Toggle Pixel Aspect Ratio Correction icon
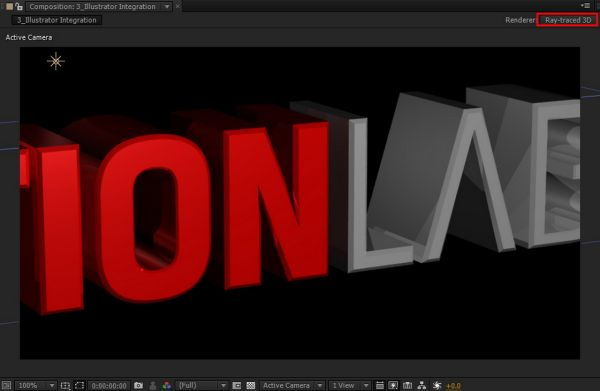 tap(380, 385)
